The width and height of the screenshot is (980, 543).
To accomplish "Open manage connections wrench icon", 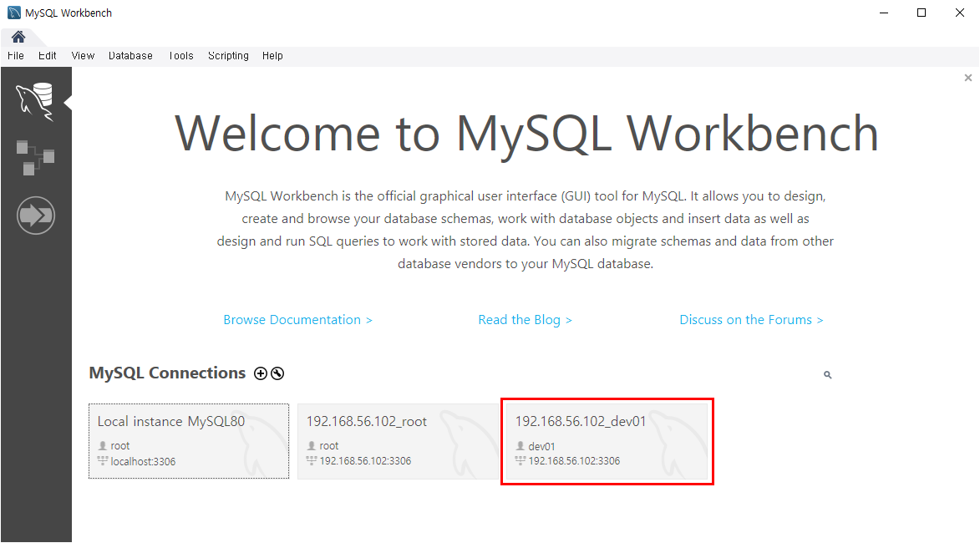I will 277,373.
